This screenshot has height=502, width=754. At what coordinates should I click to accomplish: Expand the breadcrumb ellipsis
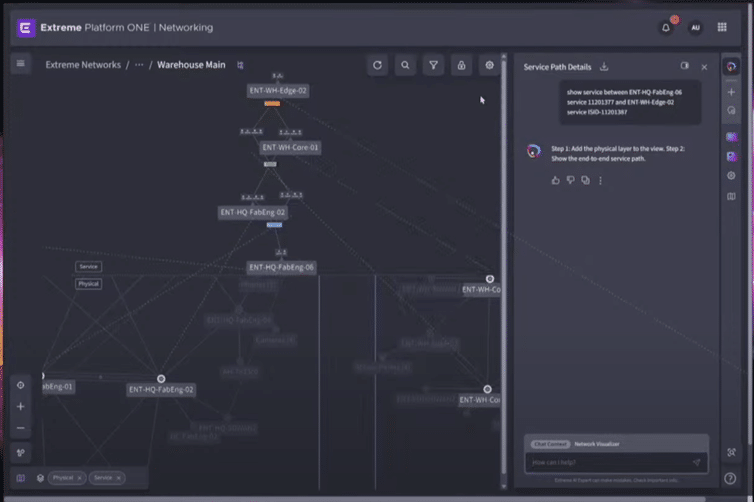click(x=139, y=65)
